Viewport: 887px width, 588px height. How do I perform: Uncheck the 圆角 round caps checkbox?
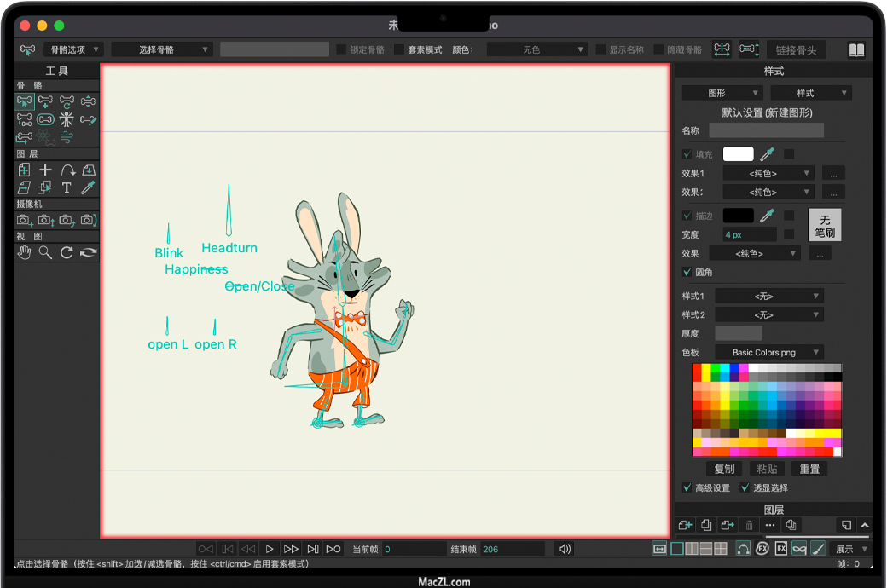coord(687,272)
